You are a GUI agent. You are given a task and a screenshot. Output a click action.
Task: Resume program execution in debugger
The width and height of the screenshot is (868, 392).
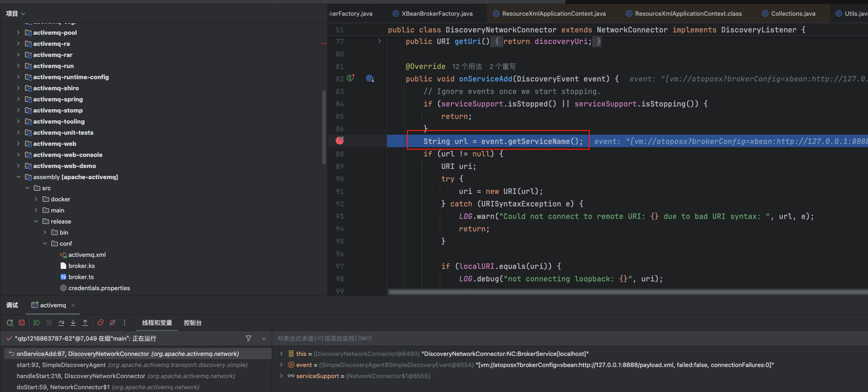coord(37,323)
